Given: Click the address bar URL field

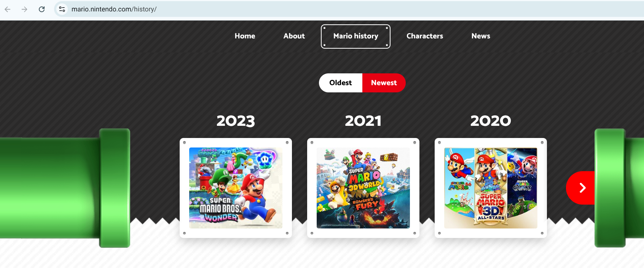Looking at the screenshot, I should [350, 9].
